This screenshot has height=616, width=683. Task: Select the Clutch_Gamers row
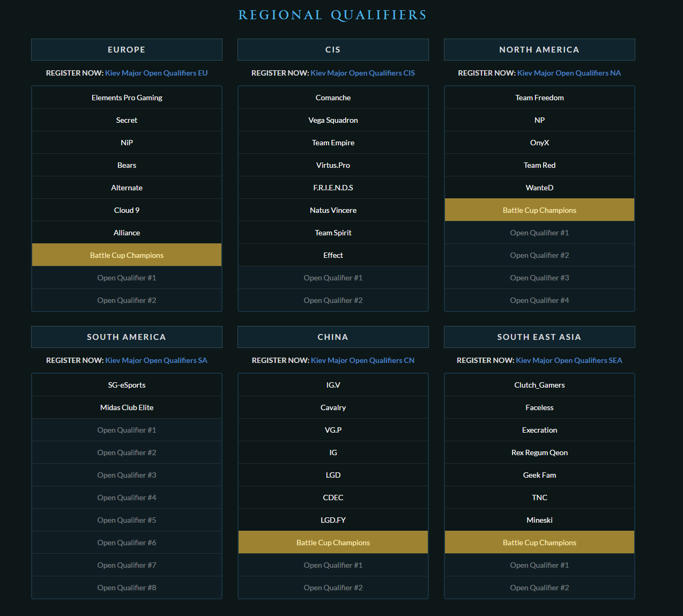[539, 385]
